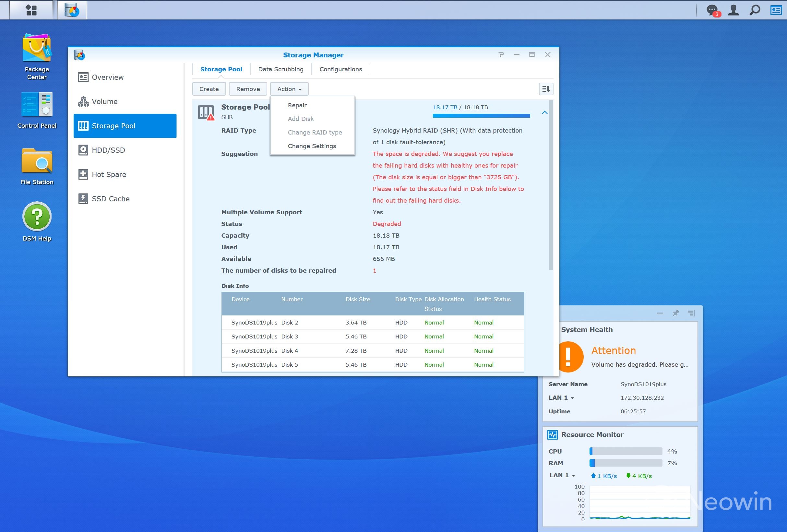Click the sort order icon button
This screenshot has width=787, height=532.
click(546, 89)
